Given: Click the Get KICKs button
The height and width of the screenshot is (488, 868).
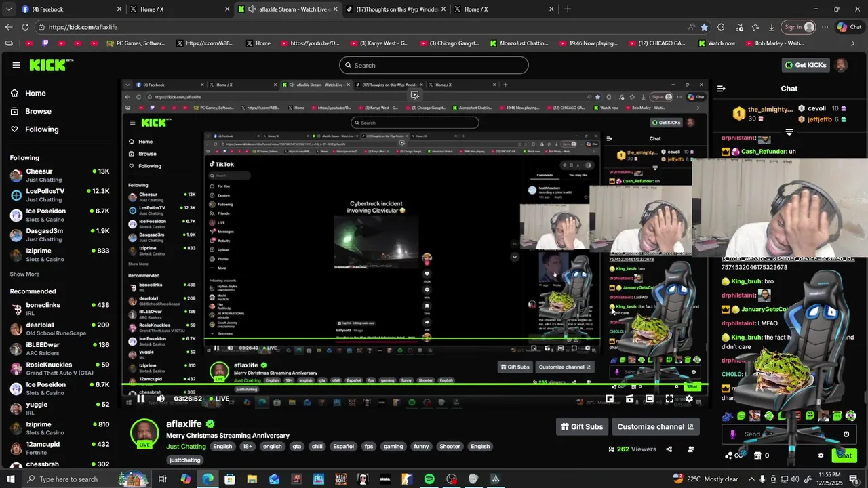Looking at the screenshot, I should click(806, 65).
